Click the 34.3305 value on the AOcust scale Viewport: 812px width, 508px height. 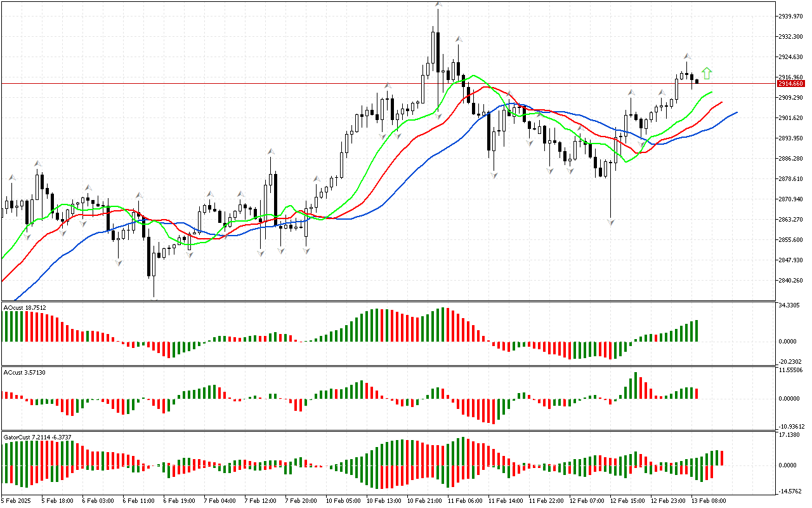coord(789,305)
